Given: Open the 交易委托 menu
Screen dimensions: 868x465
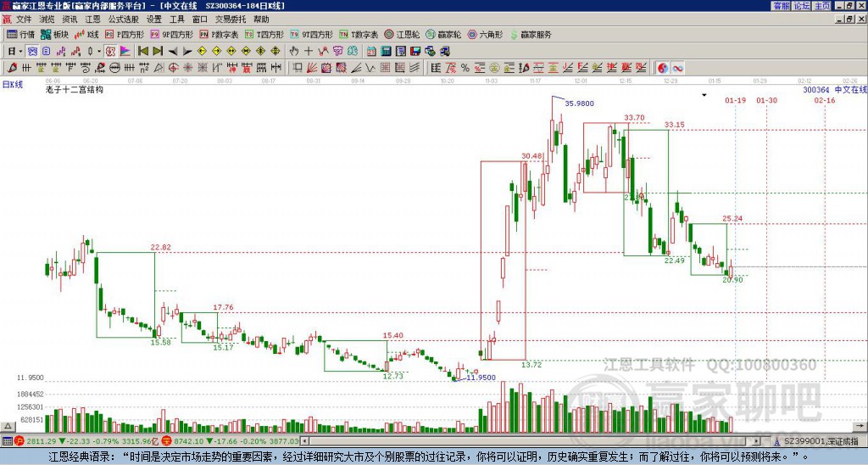Looking at the screenshot, I should [231, 20].
